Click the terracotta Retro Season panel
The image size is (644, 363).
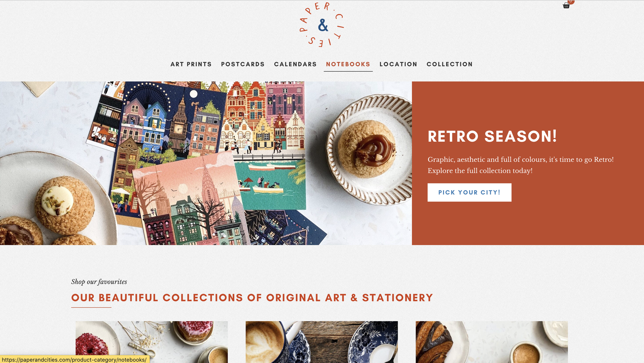528,163
